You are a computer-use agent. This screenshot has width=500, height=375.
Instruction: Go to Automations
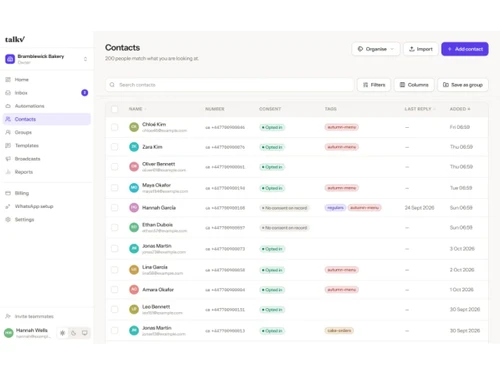click(x=47, y=106)
